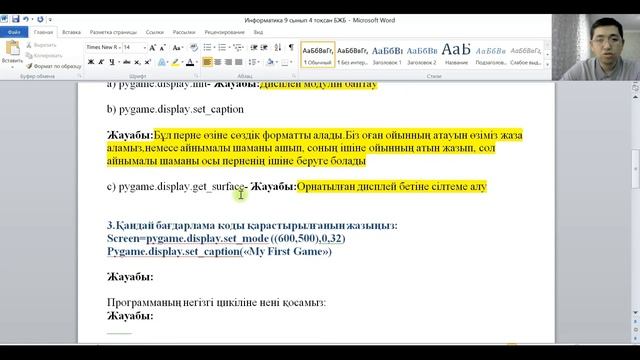Open the Шрифт dialog launcher

pyautogui.click(x=196, y=76)
